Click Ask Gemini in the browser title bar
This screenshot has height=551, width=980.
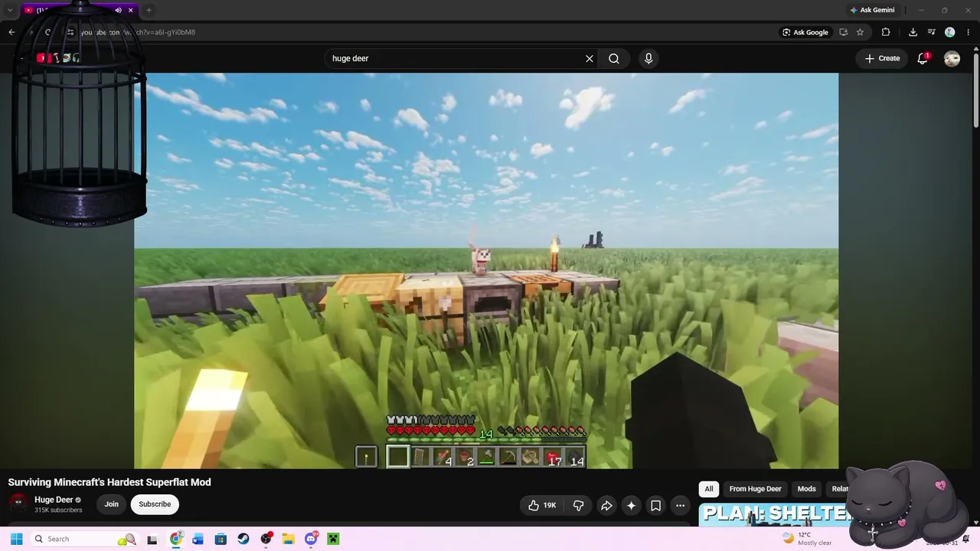(872, 10)
